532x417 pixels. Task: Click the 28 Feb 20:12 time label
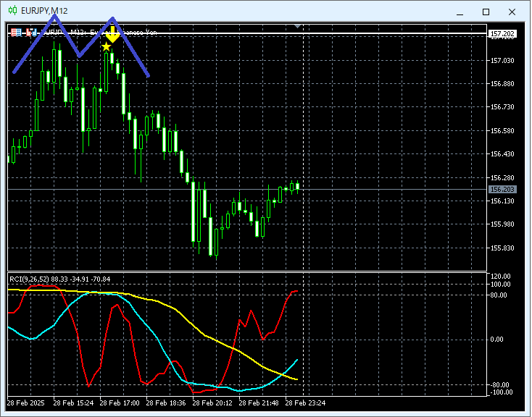pos(212,403)
